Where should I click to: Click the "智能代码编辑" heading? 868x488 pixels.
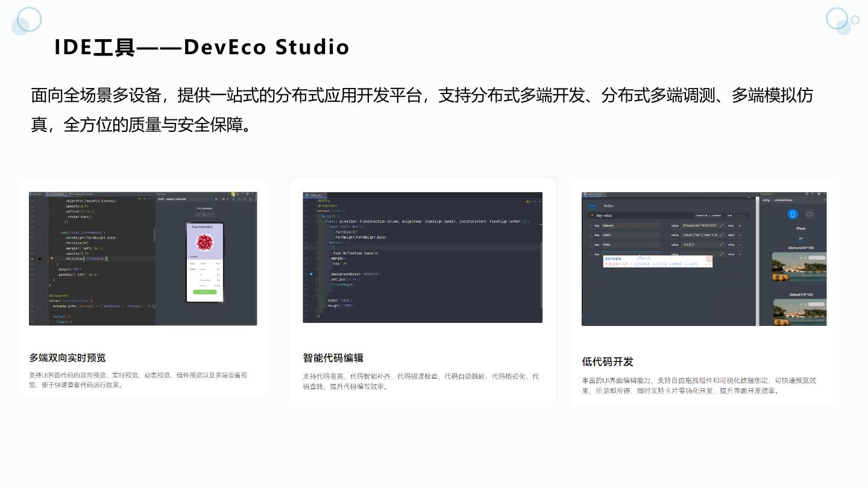(333, 358)
